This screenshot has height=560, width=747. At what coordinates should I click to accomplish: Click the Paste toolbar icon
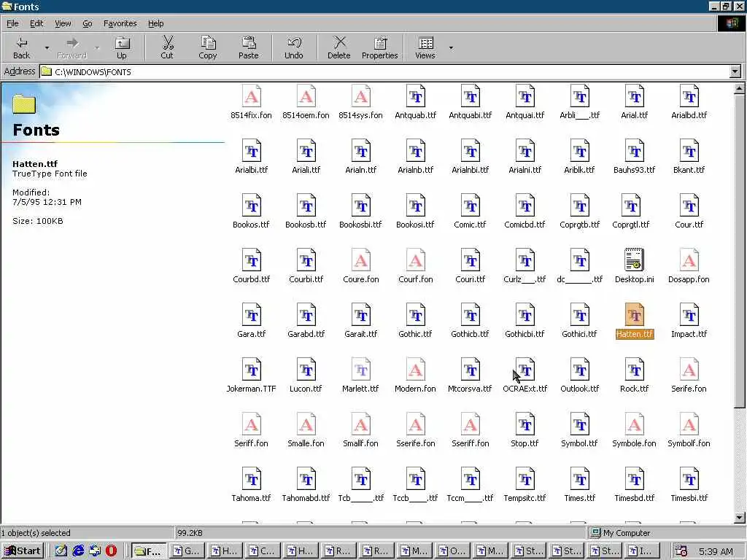pyautogui.click(x=248, y=43)
